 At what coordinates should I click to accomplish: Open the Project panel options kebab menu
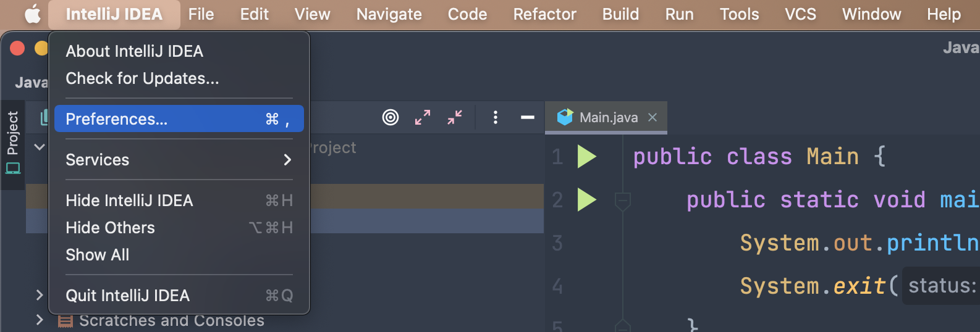click(496, 117)
